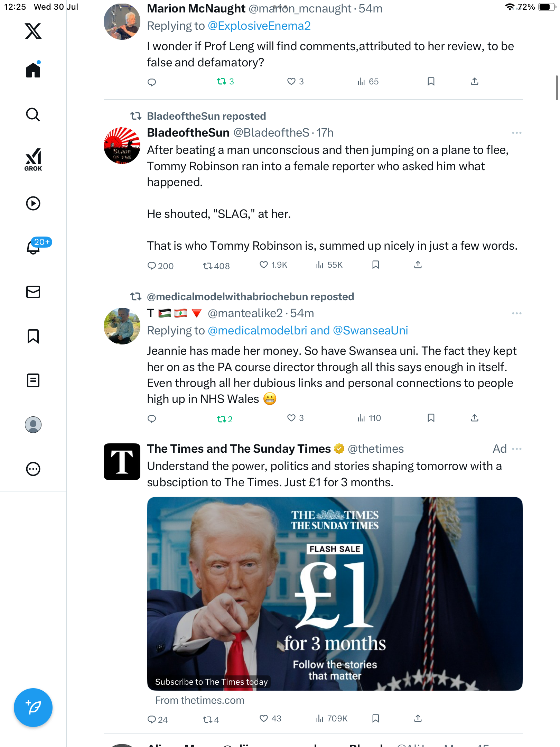This screenshot has width=560, height=747.
Task: Open The Times flash sale ad image
Action: tap(335, 593)
